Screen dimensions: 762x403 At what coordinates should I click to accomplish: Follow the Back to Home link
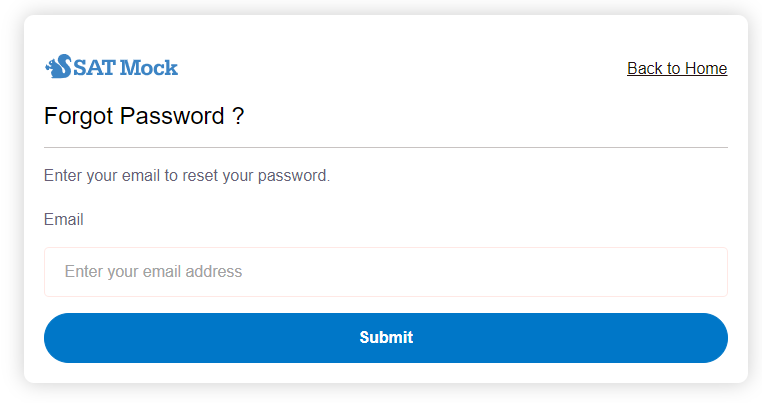[677, 68]
